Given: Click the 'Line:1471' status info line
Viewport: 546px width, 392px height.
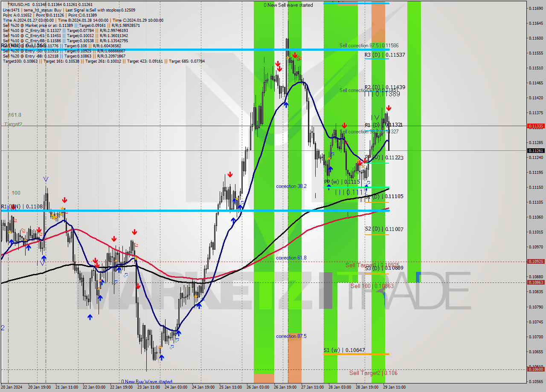Looking at the screenshot, I should click(x=69, y=10).
